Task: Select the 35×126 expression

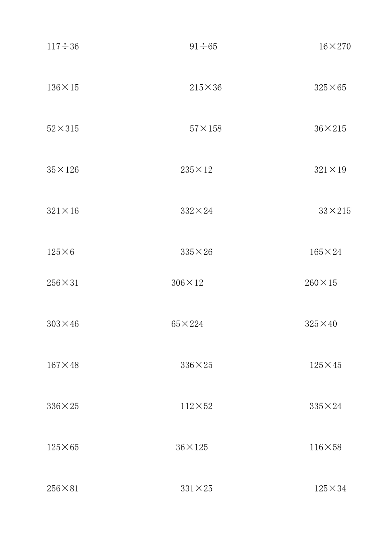Action: click(x=63, y=170)
